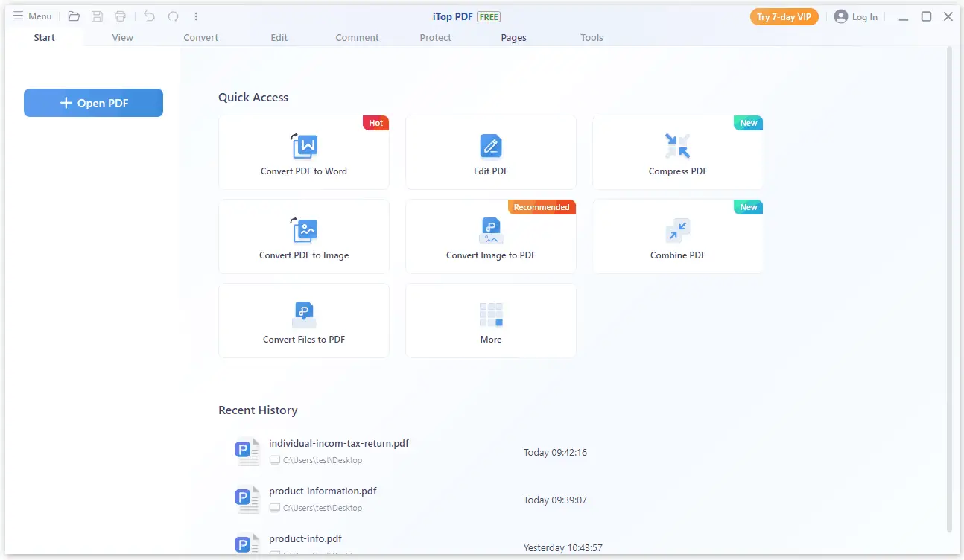The image size is (964, 560).
Task: Switch to the View tab
Action: (x=123, y=37)
